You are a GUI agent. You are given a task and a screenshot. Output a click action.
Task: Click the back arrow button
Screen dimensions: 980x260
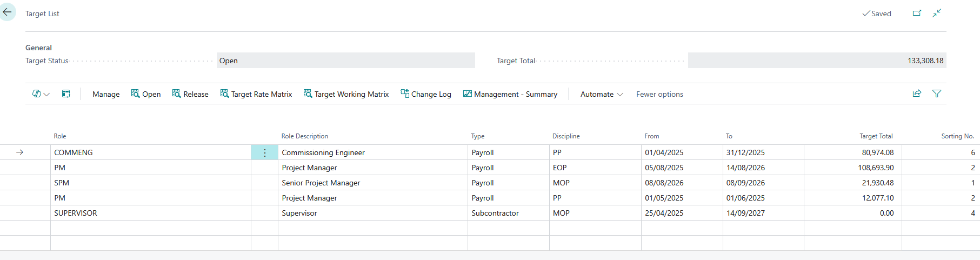[x=8, y=12]
